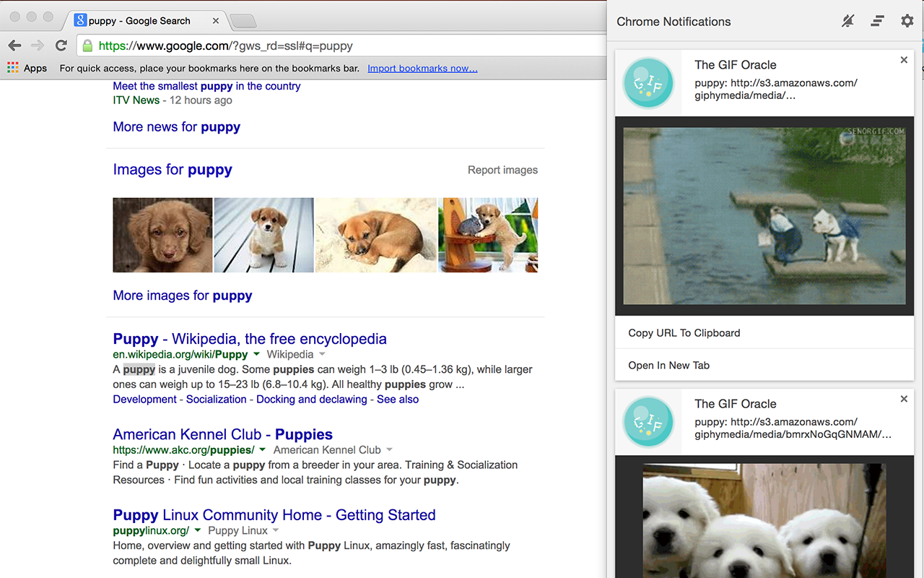Click the first notification's The GIF Oracle title
The height and width of the screenshot is (578, 924).
(x=736, y=65)
